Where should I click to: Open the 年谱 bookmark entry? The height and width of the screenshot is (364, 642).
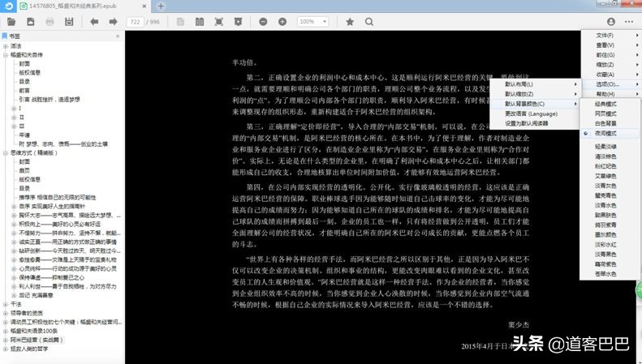pyautogui.click(x=24, y=135)
